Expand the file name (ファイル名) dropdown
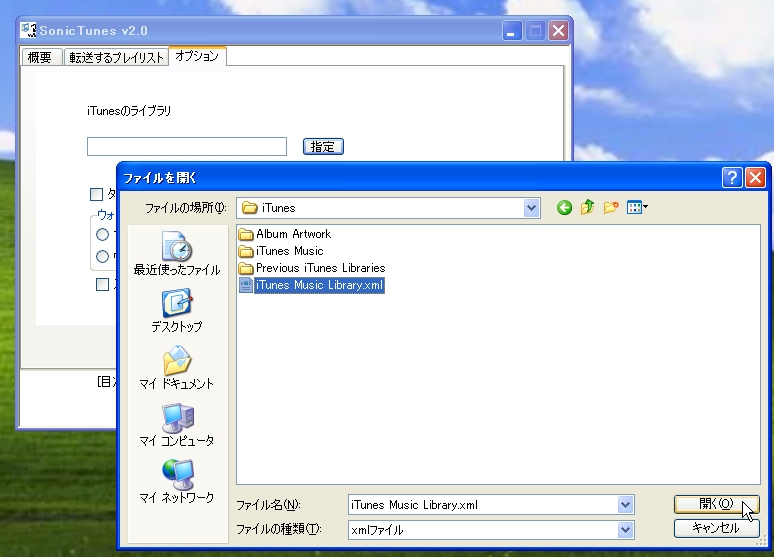 coord(625,505)
